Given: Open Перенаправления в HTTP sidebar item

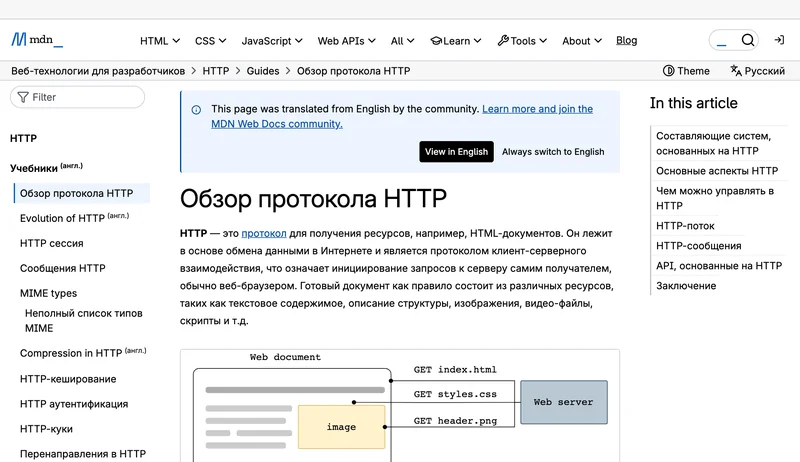Looking at the screenshot, I should coord(83,454).
